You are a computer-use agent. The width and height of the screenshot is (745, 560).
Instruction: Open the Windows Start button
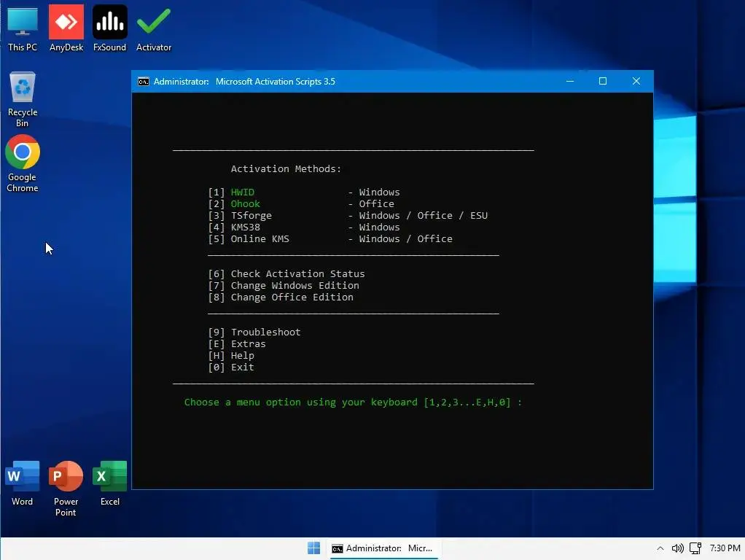(x=313, y=548)
